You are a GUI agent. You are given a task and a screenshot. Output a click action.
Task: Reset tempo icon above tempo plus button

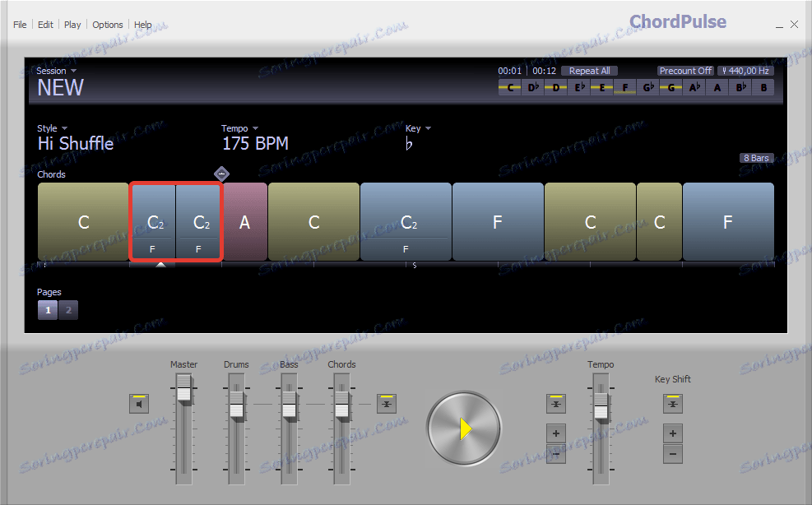pyautogui.click(x=555, y=404)
